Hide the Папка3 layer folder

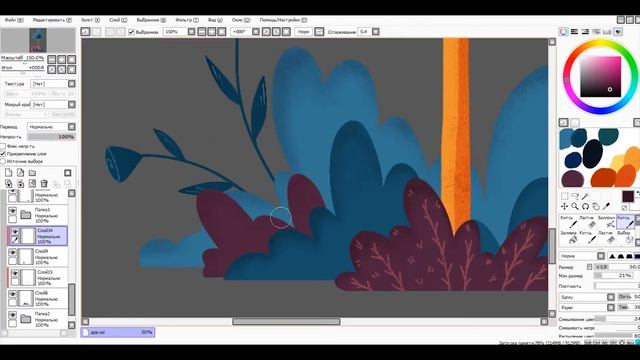pyautogui.click(x=13, y=211)
